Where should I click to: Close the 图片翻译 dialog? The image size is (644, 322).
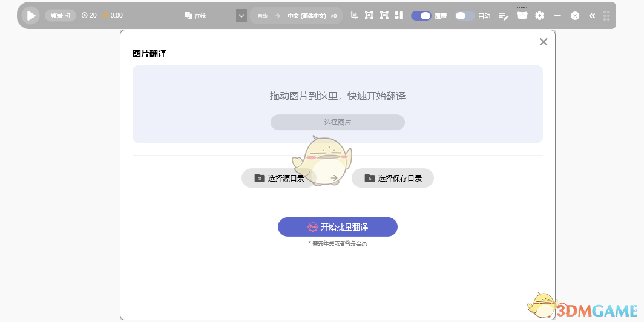(x=544, y=42)
